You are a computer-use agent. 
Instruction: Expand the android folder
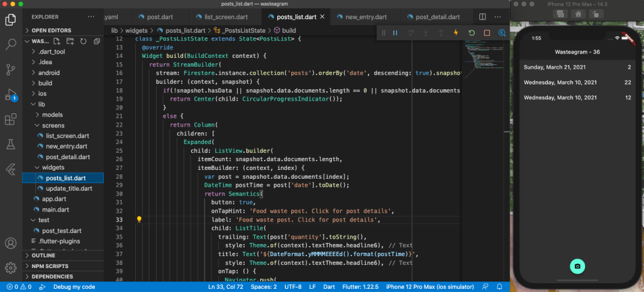tap(49, 72)
